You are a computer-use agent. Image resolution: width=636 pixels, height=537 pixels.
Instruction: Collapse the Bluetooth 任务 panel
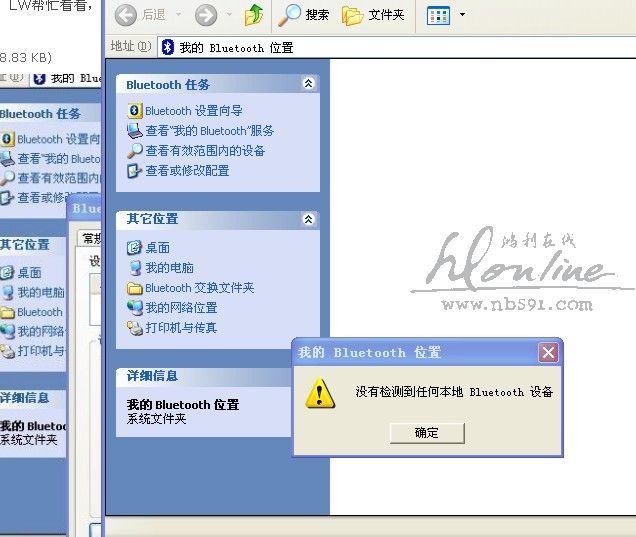tap(308, 84)
